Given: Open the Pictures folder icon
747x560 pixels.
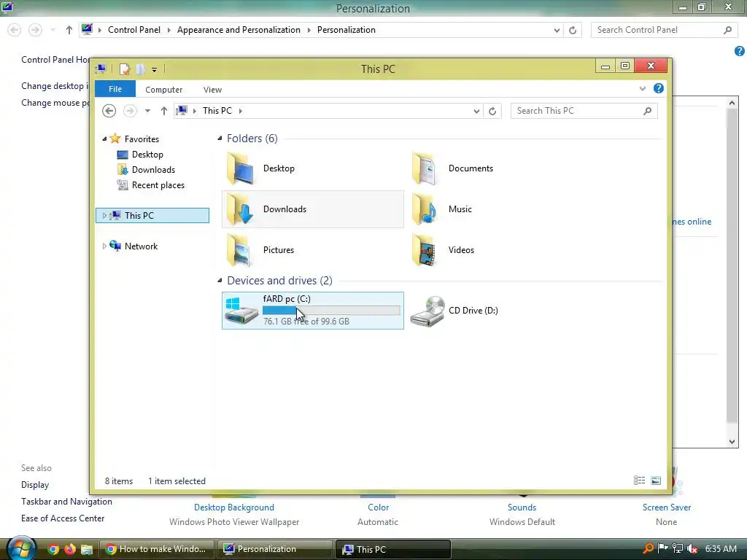Looking at the screenshot, I should [x=239, y=250].
